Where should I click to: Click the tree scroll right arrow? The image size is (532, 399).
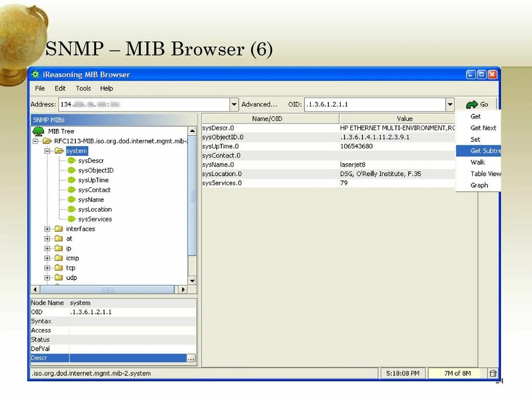click(x=183, y=289)
